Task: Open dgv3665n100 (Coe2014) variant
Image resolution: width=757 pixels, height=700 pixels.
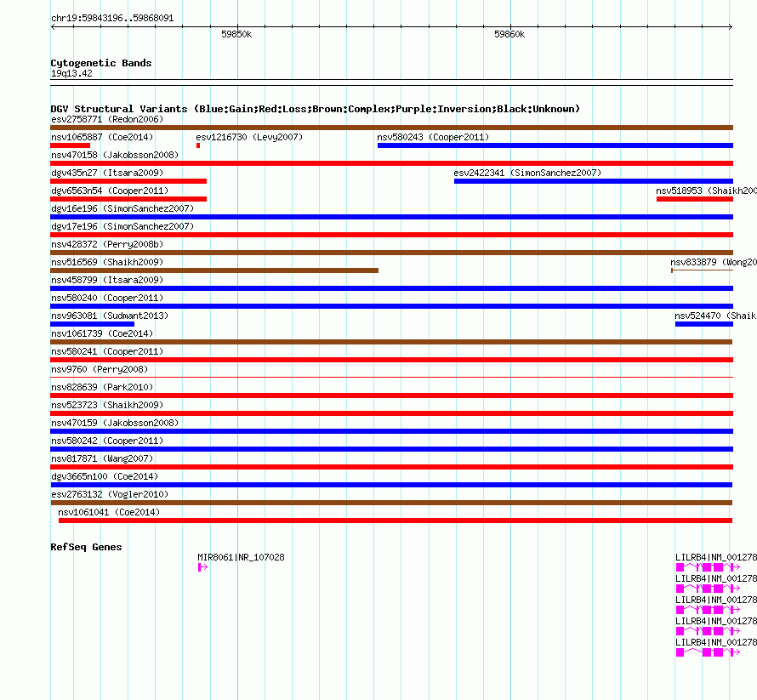Action: (x=105, y=476)
